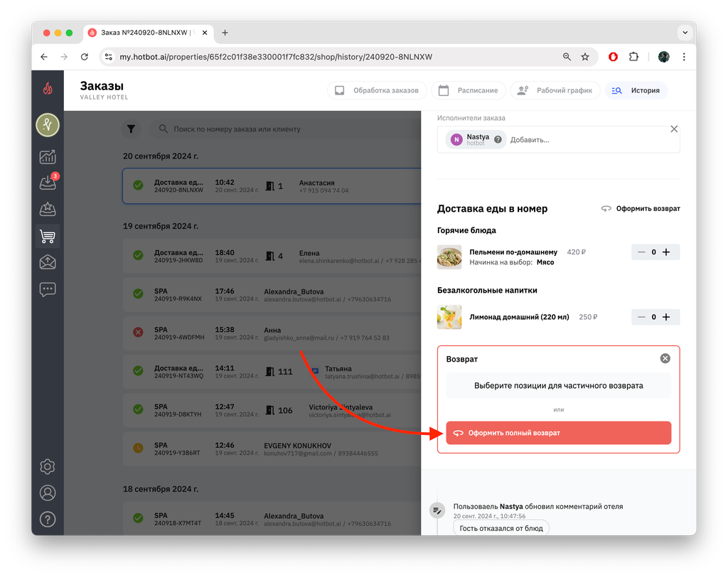Expand the tab search dropdown arrow
Image resolution: width=728 pixels, height=577 pixels.
click(685, 33)
